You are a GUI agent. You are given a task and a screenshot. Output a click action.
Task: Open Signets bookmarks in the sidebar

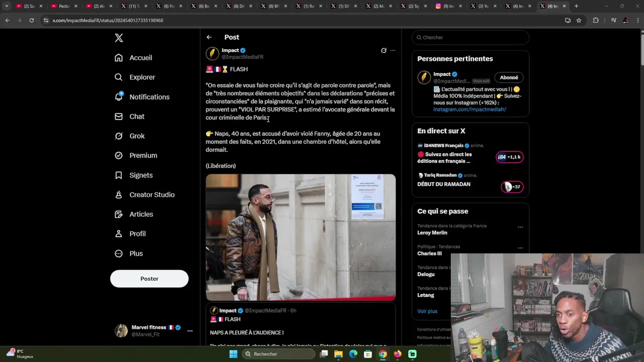pyautogui.click(x=133, y=175)
